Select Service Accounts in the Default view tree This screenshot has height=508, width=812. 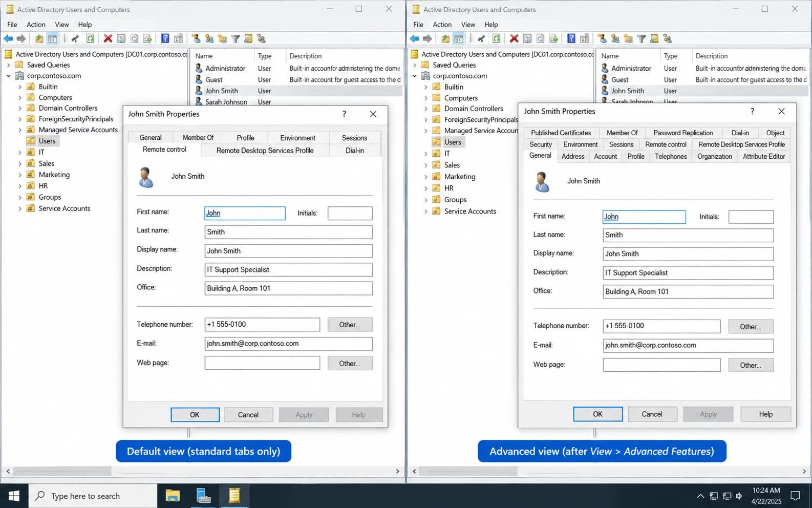click(65, 208)
